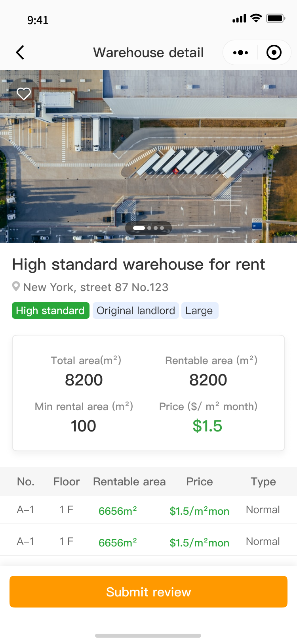
Task: Tap the $1.5 price value in green
Action: coord(208,426)
